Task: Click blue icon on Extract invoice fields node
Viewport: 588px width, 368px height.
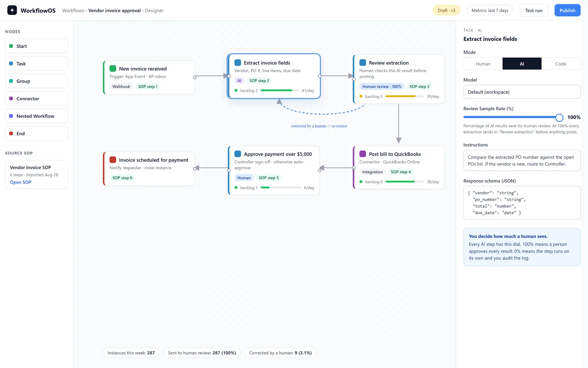Action: pyautogui.click(x=238, y=63)
